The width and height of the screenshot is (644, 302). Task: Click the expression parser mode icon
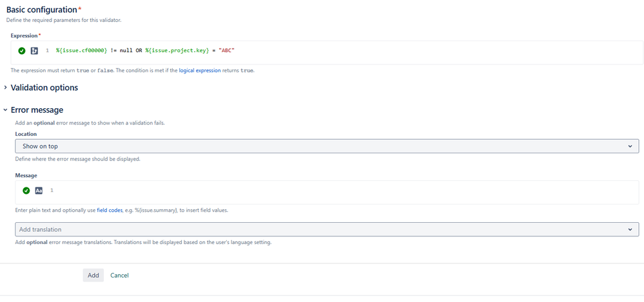35,51
